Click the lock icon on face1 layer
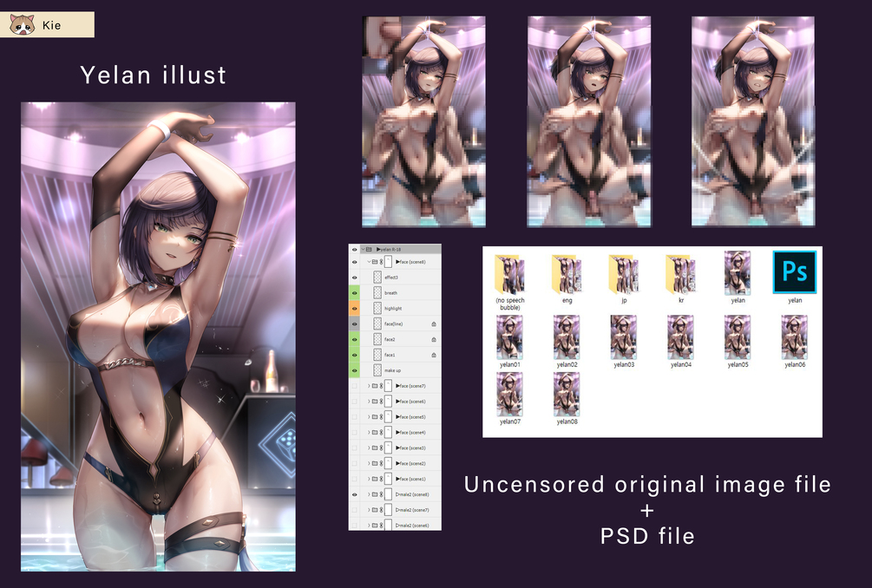Image resolution: width=872 pixels, height=588 pixels. coord(434,355)
